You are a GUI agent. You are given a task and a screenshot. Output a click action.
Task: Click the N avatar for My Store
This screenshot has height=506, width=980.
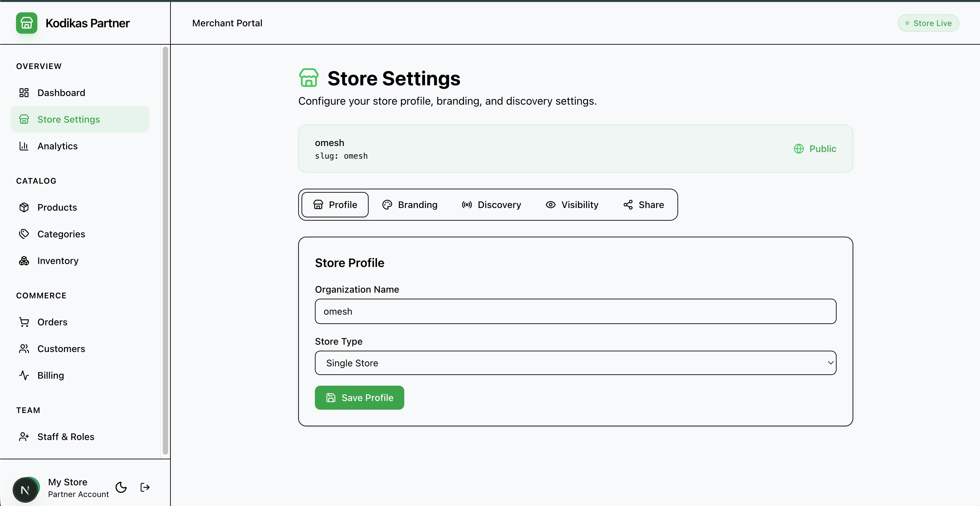pos(25,490)
